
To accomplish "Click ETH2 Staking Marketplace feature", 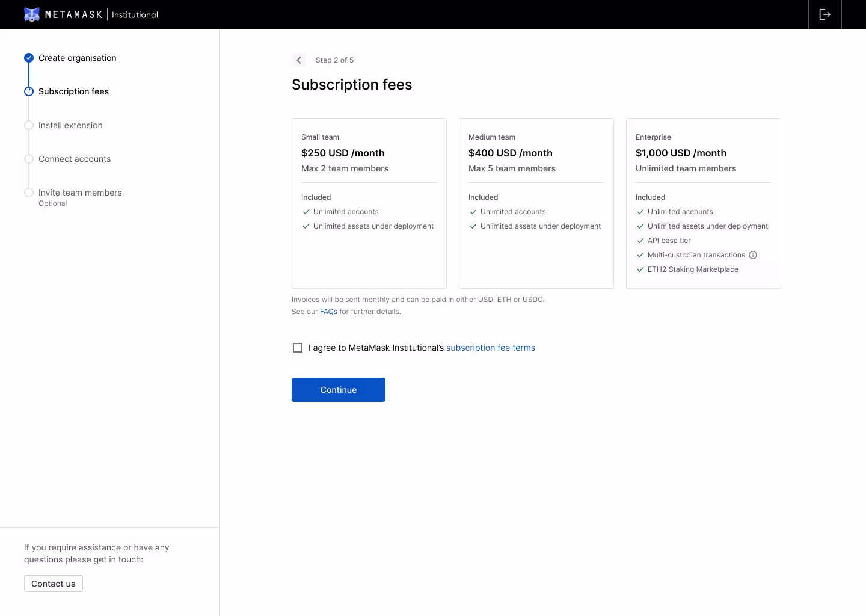I will coord(693,269).
